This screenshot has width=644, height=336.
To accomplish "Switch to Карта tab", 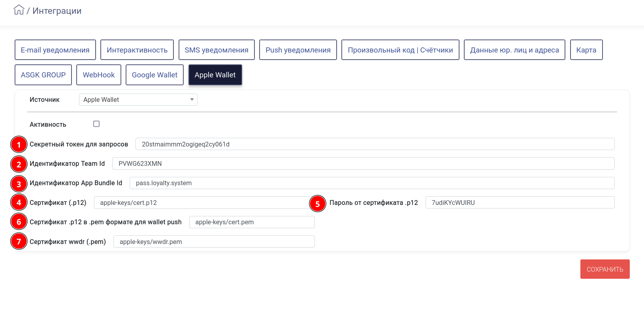I will coord(586,50).
